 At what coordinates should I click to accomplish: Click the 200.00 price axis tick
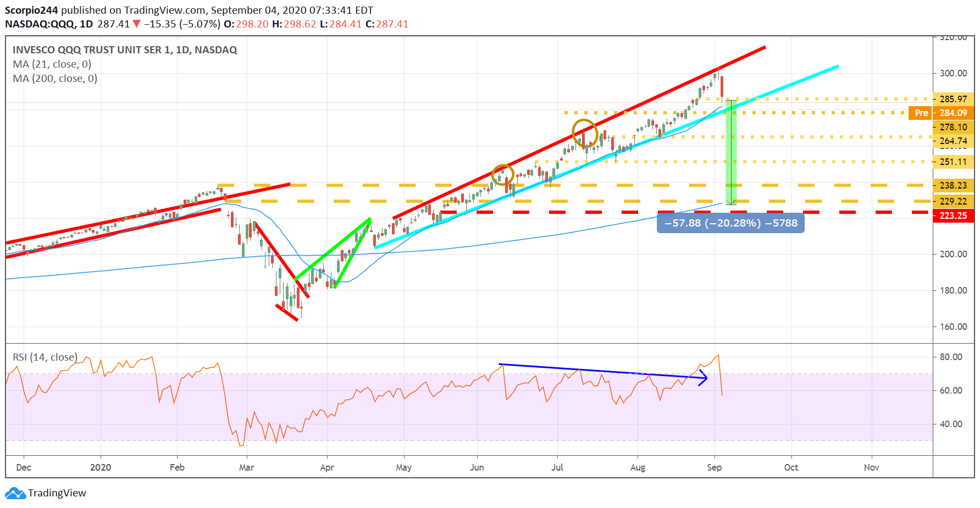click(953, 254)
